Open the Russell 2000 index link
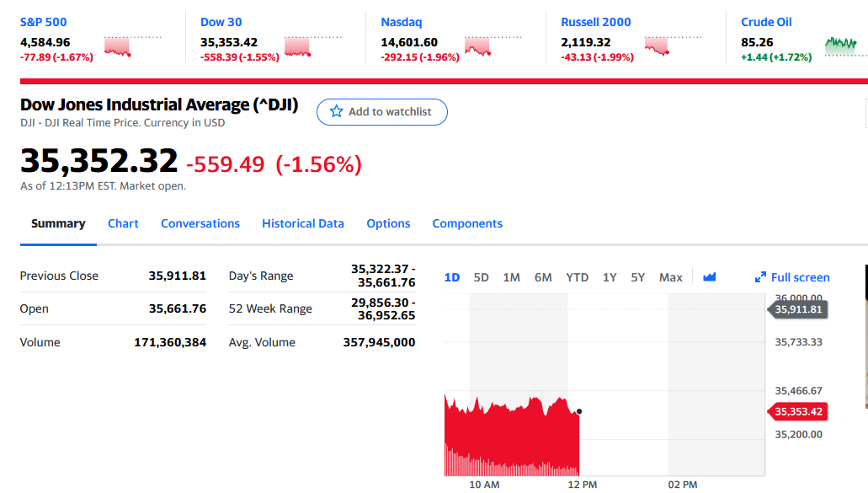Screen dimensions: 868x493 595,22
